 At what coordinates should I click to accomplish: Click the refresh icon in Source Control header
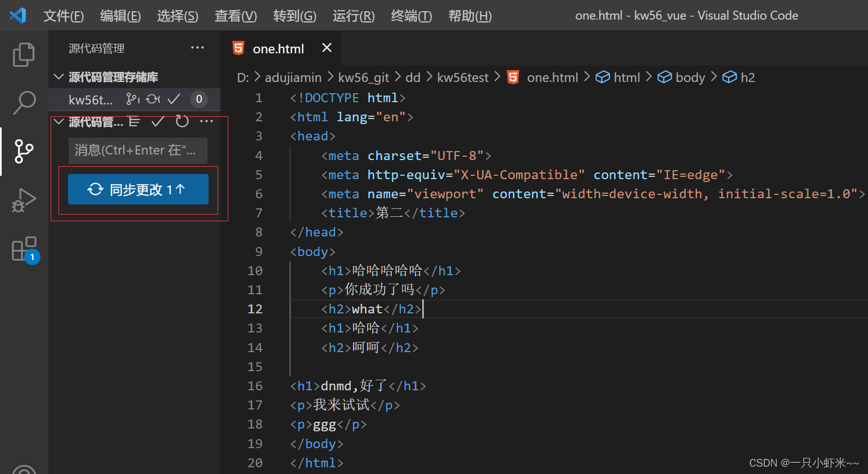click(182, 121)
